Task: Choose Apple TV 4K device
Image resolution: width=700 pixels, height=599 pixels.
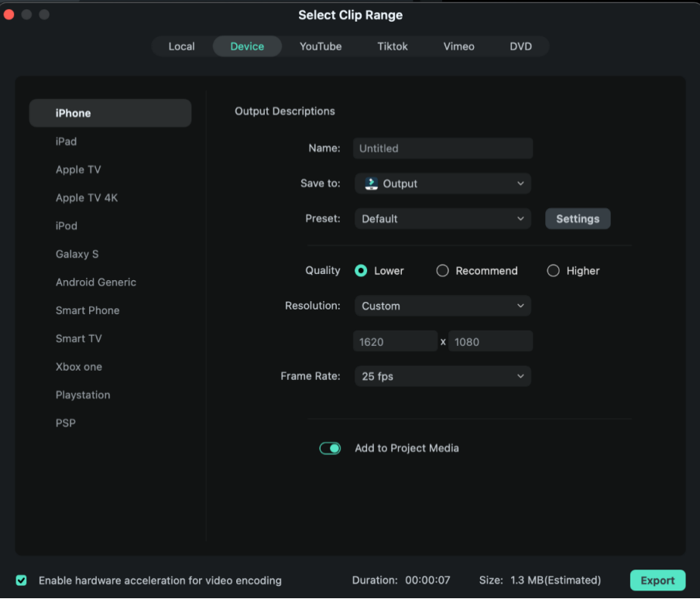Action: [87, 198]
